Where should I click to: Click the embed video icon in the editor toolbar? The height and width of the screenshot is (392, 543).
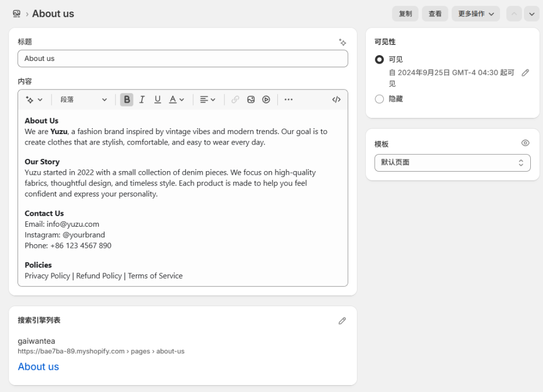265,99
